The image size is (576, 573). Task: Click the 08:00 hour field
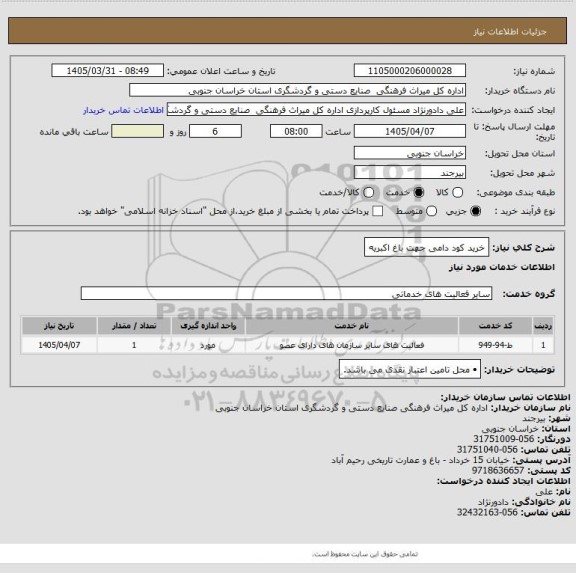[x=296, y=131]
